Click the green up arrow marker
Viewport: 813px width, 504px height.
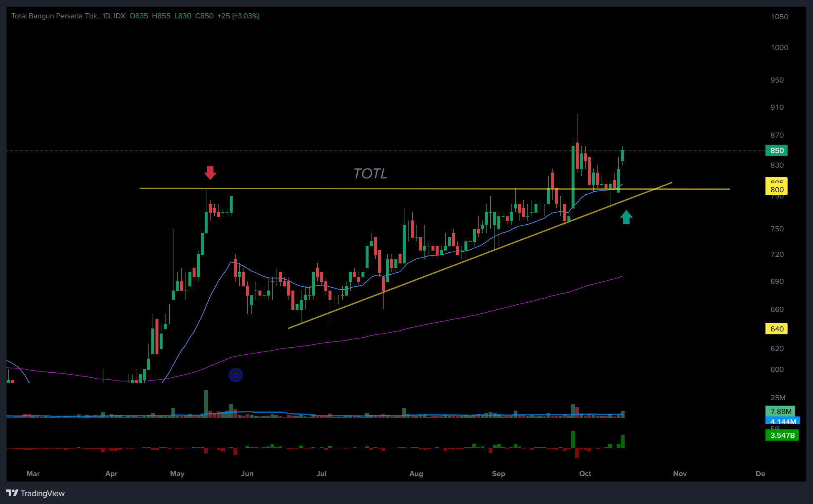[626, 217]
